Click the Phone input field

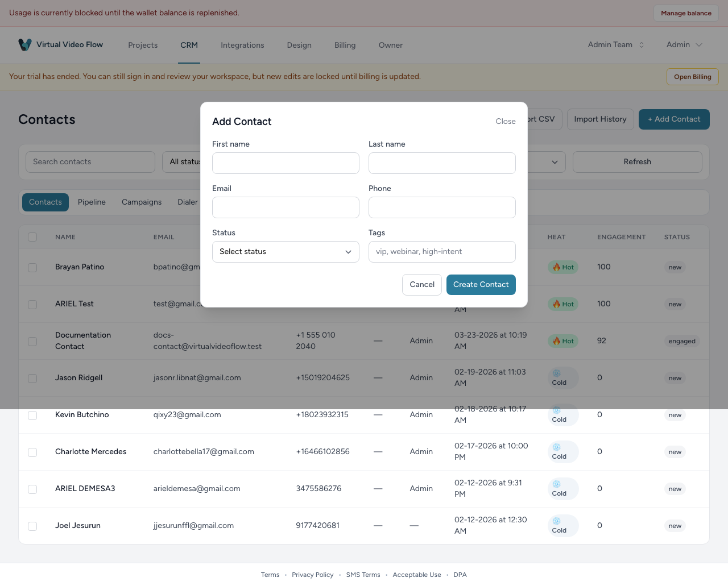click(x=442, y=207)
